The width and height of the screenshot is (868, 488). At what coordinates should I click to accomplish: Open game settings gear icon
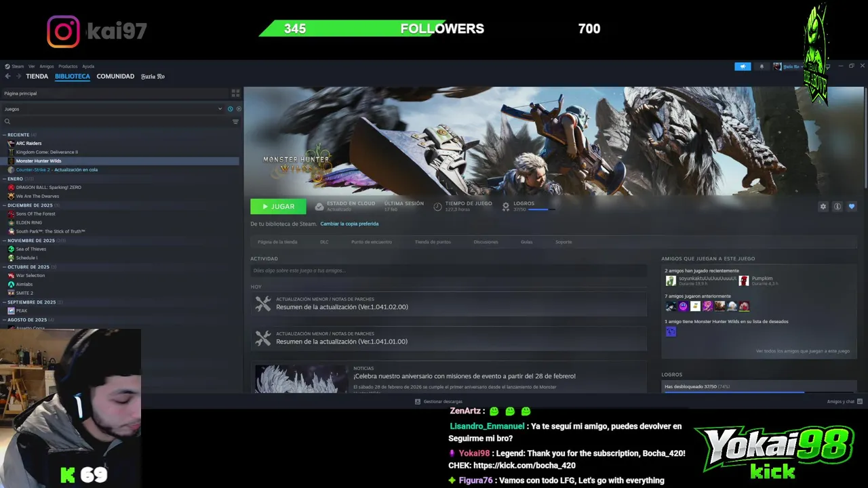(x=823, y=207)
